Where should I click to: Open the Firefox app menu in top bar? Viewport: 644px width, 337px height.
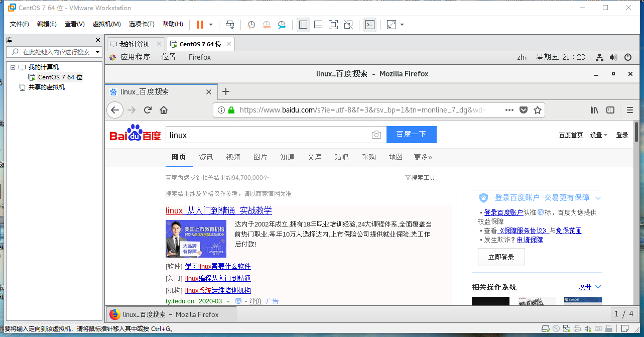pos(200,57)
